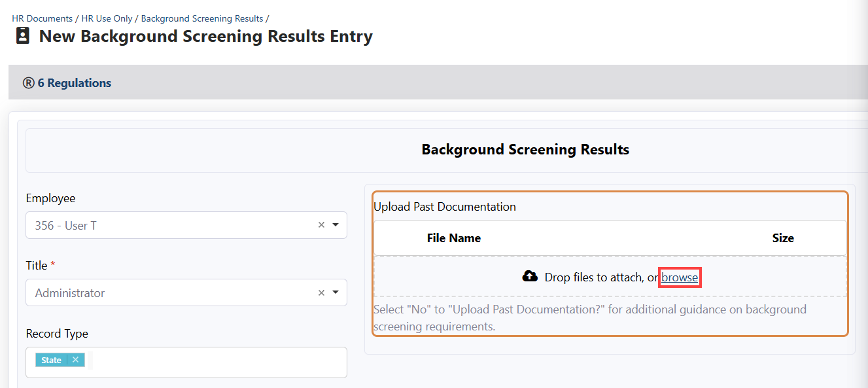This screenshot has width=868, height=388.
Task: Select the State tag label
Action: point(51,360)
